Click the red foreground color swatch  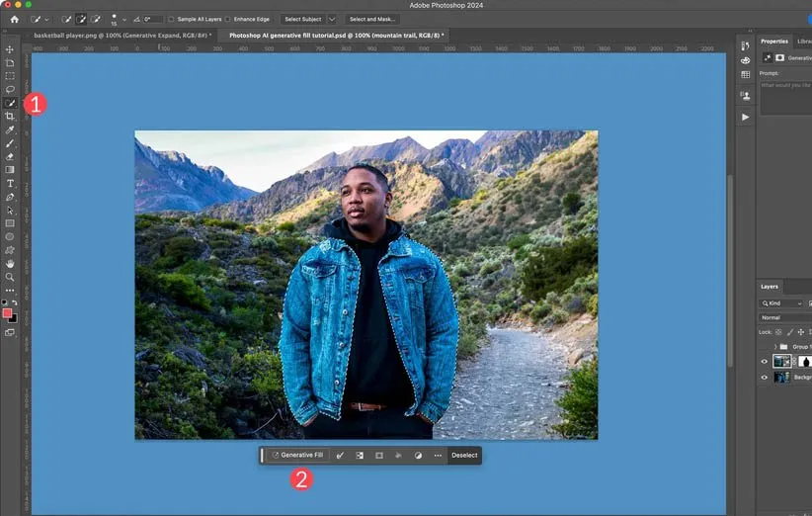pos(8,312)
